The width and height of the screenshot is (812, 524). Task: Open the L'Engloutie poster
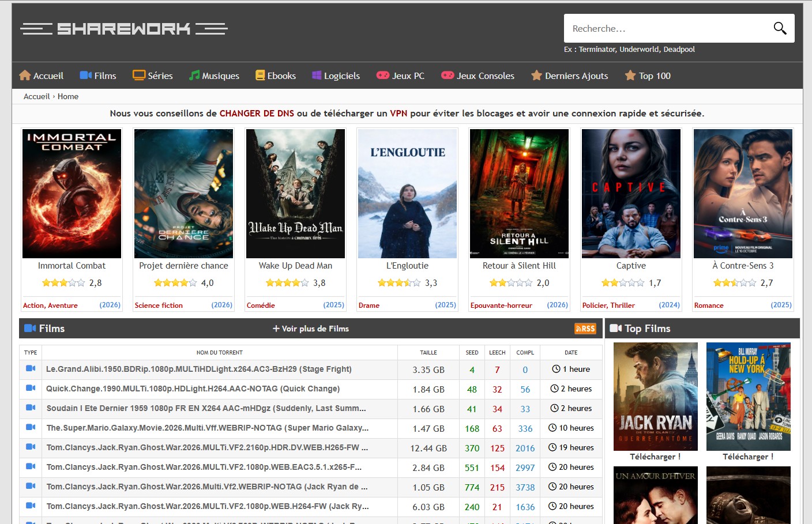coord(407,194)
